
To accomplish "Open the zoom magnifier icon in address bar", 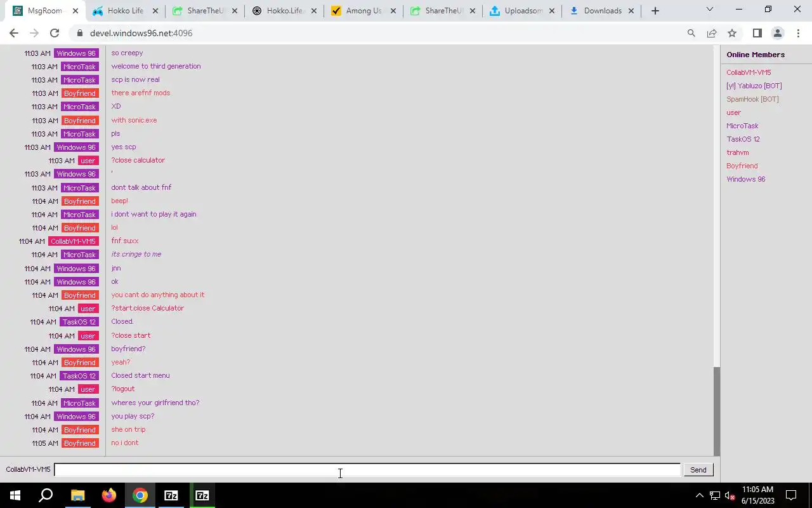I will 691,33.
